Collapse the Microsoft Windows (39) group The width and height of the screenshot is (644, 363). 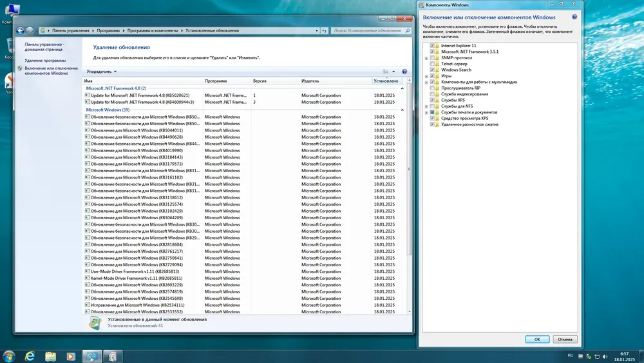click(402, 110)
